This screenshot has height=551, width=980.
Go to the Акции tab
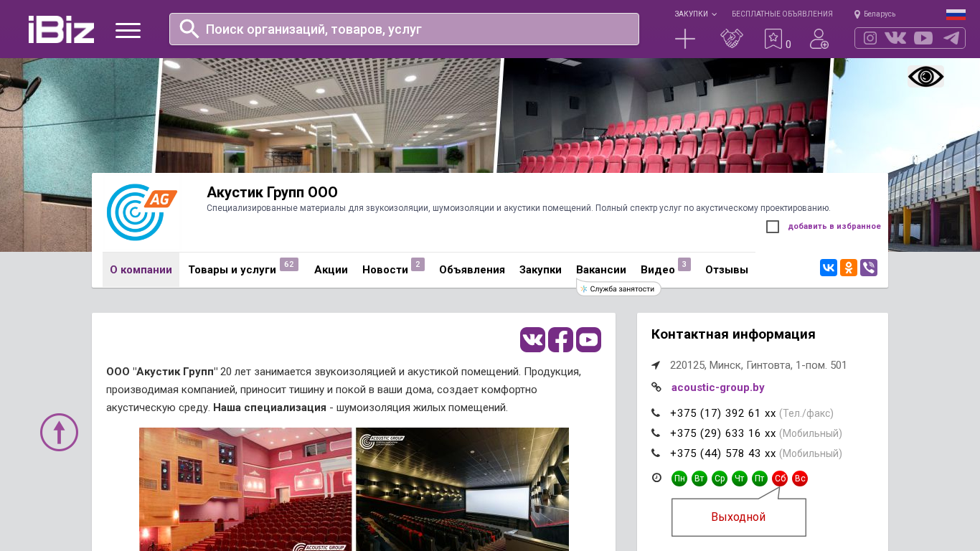[x=331, y=270]
